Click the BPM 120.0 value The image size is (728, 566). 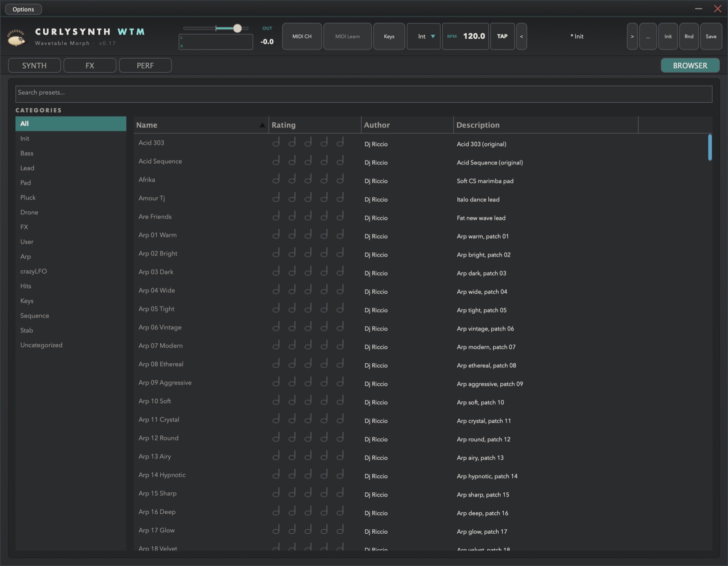(474, 36)
